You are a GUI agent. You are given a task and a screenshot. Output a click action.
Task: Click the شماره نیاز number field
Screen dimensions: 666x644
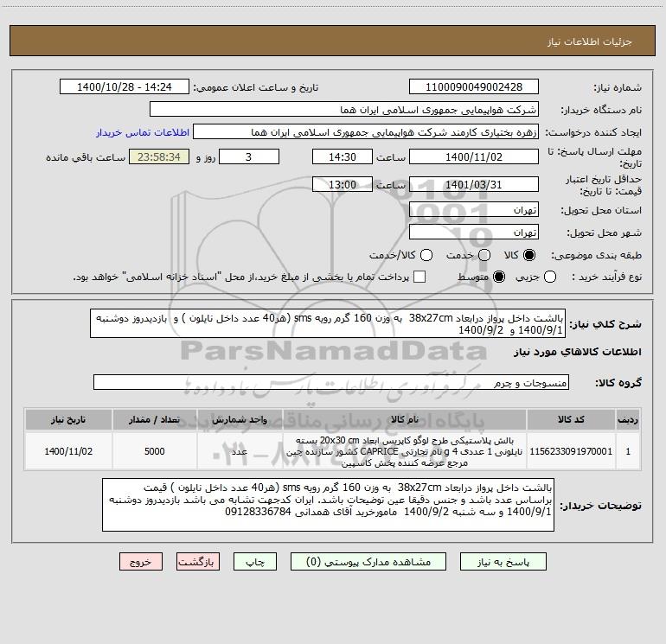[x=474, y=87]
